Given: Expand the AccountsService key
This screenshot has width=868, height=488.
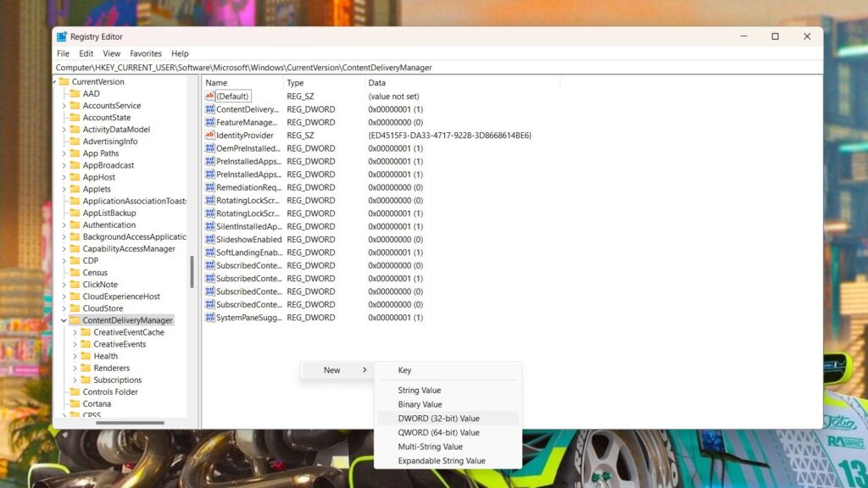Looking at the screenshot, I should tap(64, 106).
